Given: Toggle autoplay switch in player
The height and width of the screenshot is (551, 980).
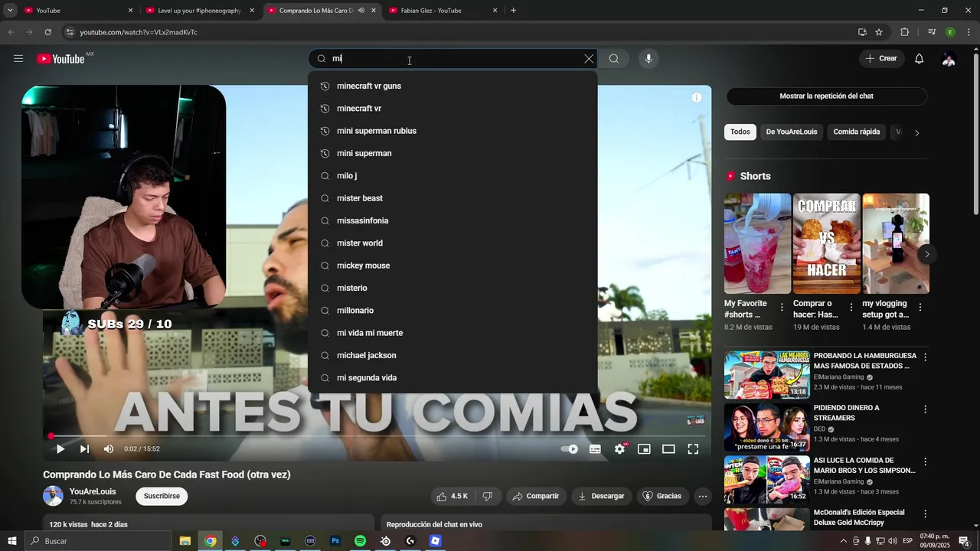Looking at the screenshot, I should coord(570,449).
